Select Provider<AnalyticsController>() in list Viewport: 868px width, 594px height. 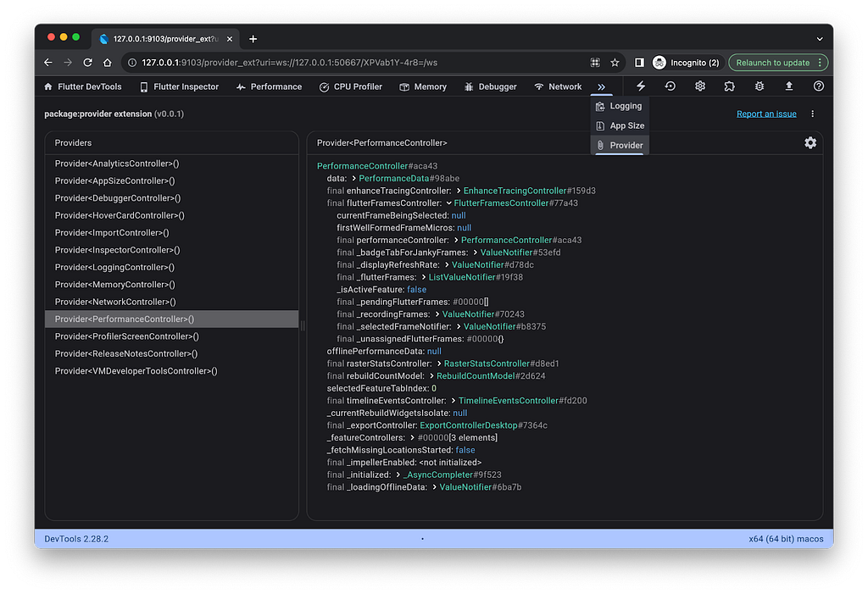171,164
